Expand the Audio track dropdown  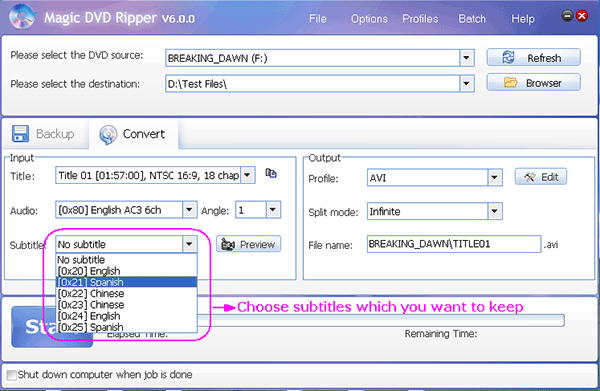pyautogui.click(x=189, y=210)
